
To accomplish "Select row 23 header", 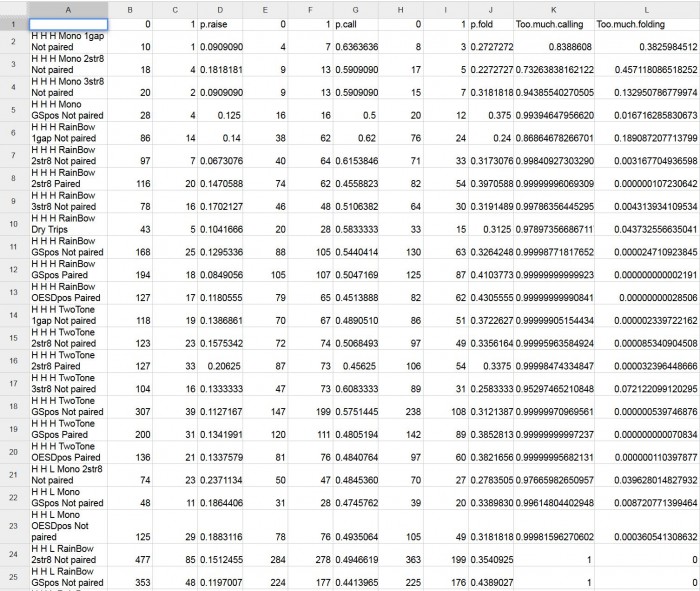I will (x=13, y=526).
